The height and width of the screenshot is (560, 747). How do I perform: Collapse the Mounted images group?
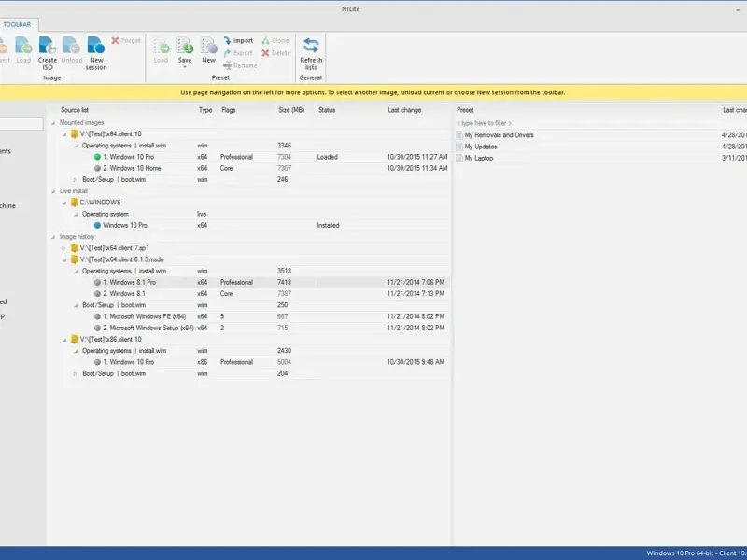[54, 122]
